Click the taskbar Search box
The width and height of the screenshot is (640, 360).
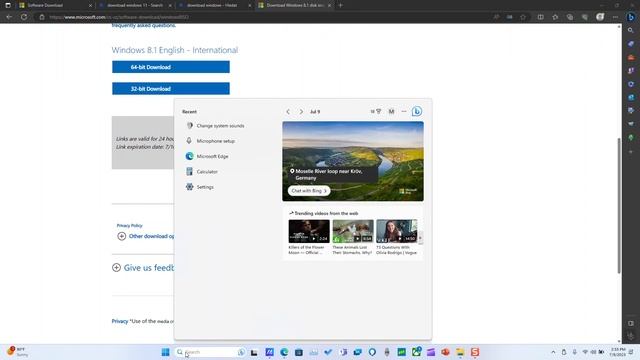tap(210, 352)
